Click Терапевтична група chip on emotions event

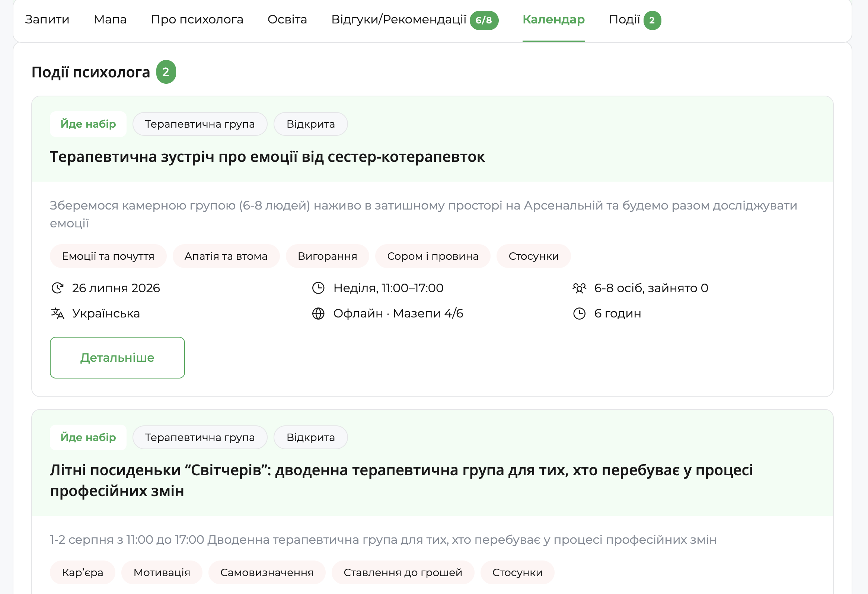pos(200,124)
